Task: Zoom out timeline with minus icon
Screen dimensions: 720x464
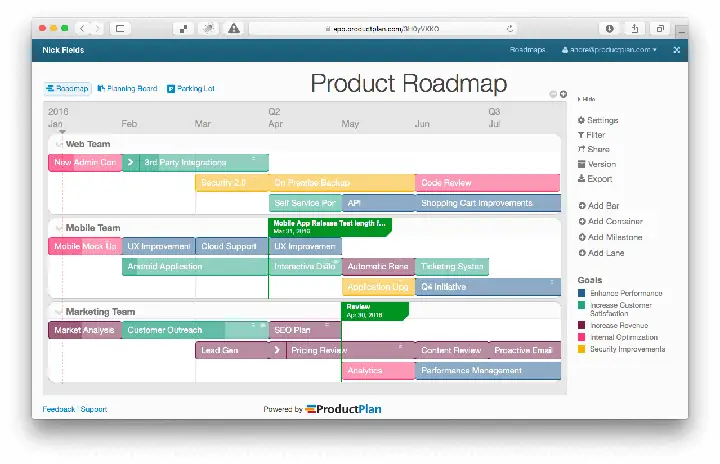Action: coord(553,94)
